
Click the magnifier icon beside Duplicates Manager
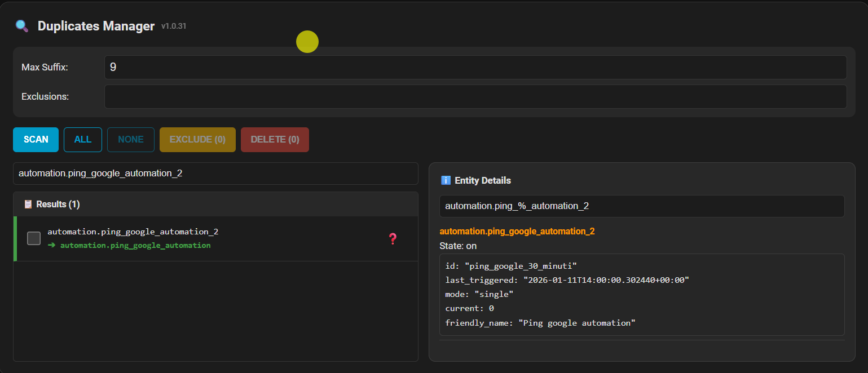pos(22,26)
